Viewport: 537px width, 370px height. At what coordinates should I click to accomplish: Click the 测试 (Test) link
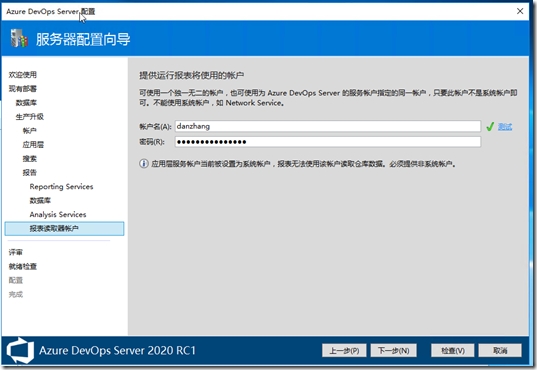(x=505, y=127)
